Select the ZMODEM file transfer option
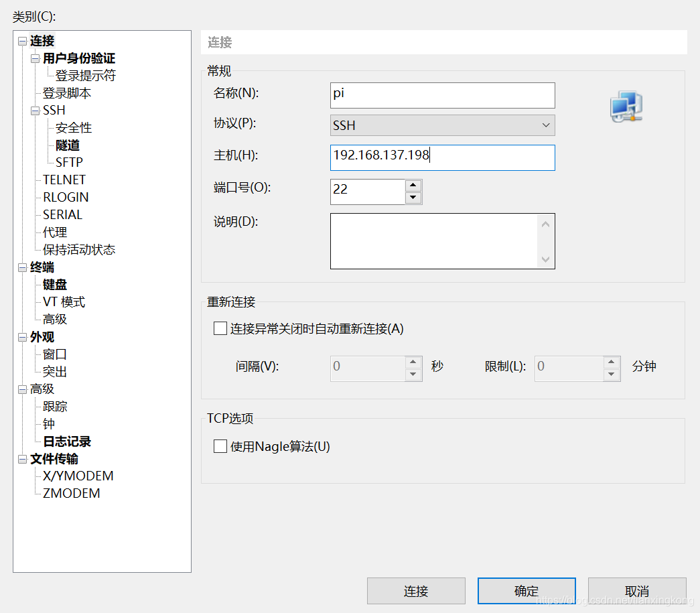Image resolution: width=700 pixels, height=613 pixels. [x=71, y=493]
